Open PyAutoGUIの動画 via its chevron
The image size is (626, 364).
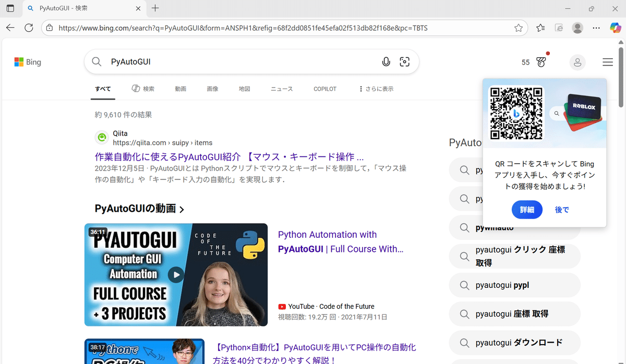point(182,209)
